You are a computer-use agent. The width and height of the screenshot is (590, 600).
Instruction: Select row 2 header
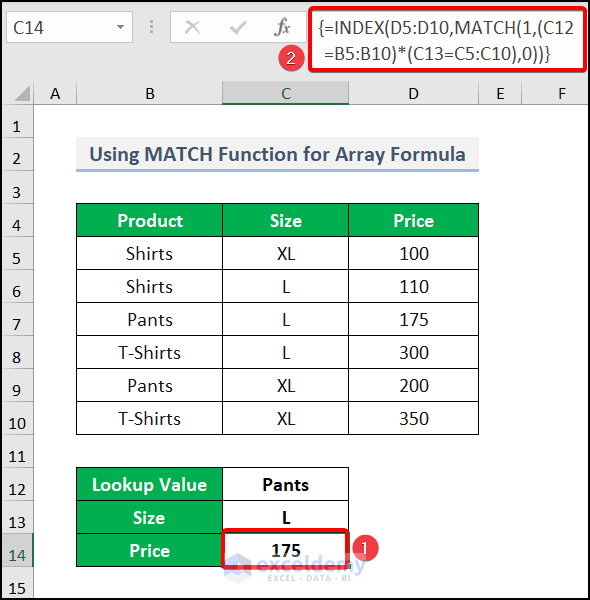click(x=18, y=155)
